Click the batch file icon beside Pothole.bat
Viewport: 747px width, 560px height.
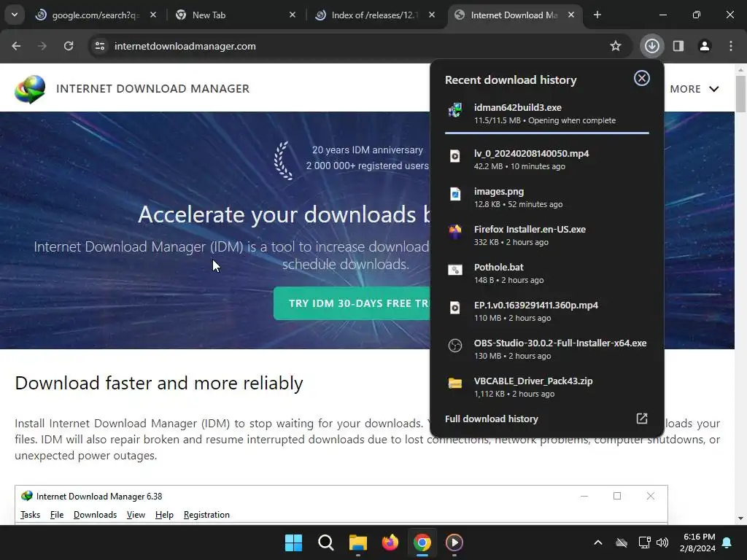point(455,270)
